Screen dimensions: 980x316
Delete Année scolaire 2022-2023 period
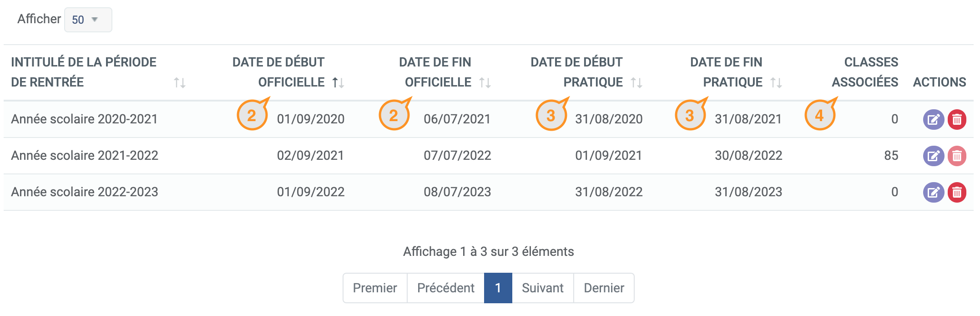957,193
